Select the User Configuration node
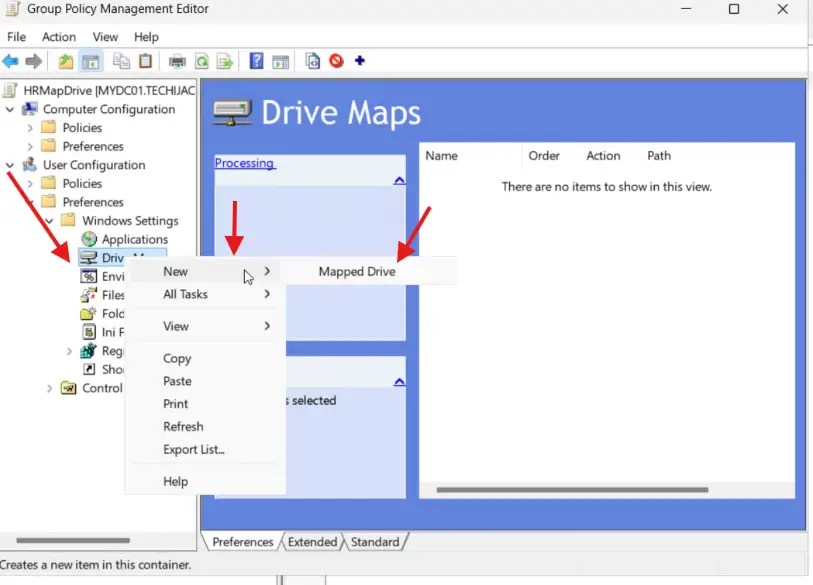 click(x=94, y=165)
